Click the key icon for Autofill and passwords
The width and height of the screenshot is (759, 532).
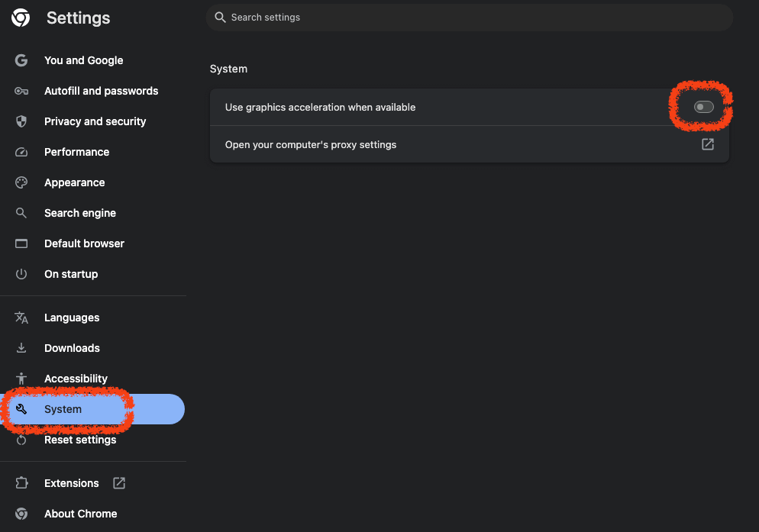pyautogui.click(x=21, y=91)
